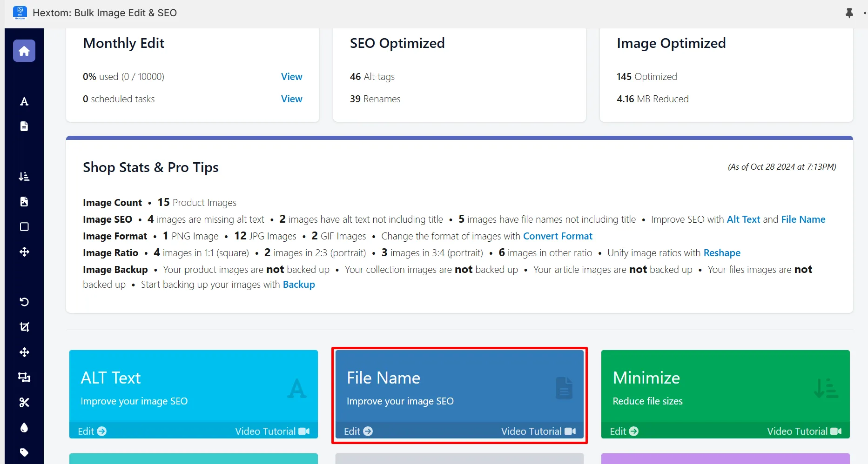The width and height of the screenshot is (868, 464).
Task: Watch Video Tutorial for File Name
Action: point(538,431)
